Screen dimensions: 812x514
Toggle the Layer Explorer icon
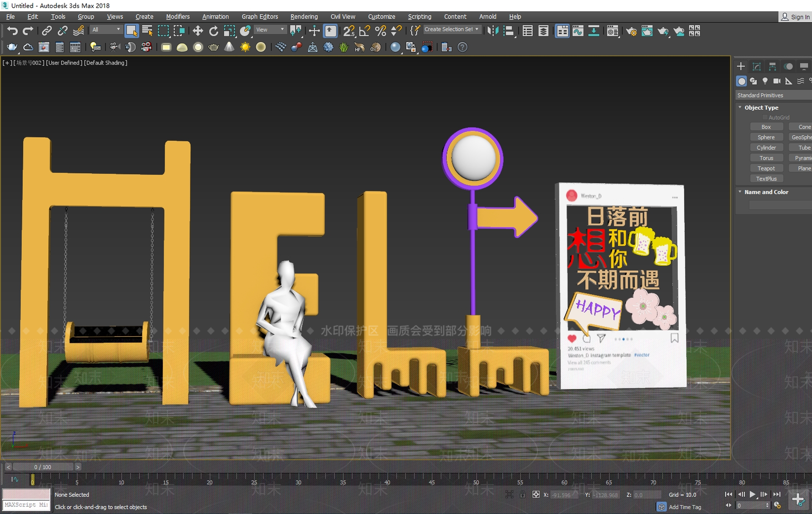coord(543,31)
